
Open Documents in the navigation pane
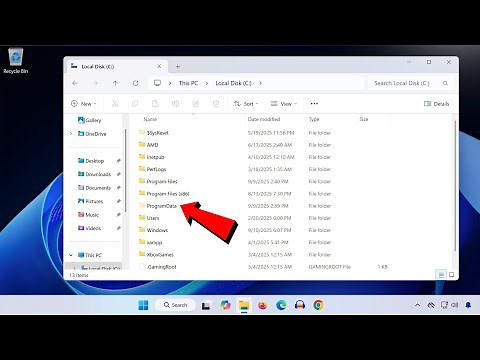(94, 188)
